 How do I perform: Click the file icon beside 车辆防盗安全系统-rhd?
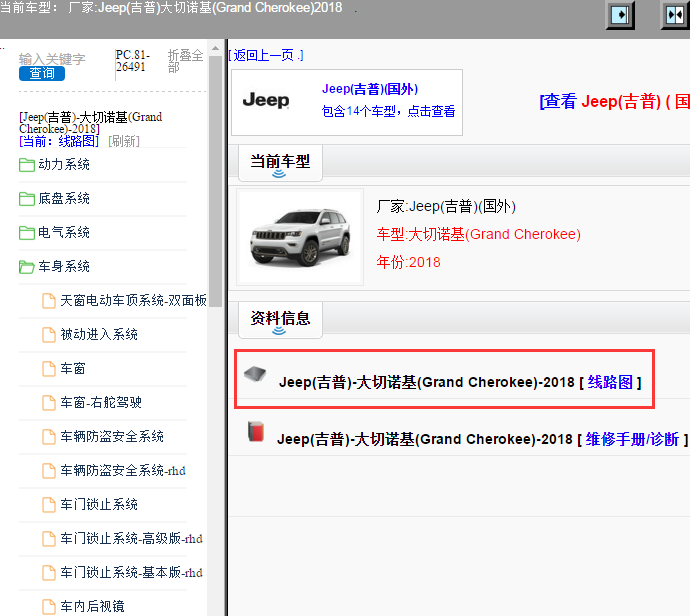(49, 471)
